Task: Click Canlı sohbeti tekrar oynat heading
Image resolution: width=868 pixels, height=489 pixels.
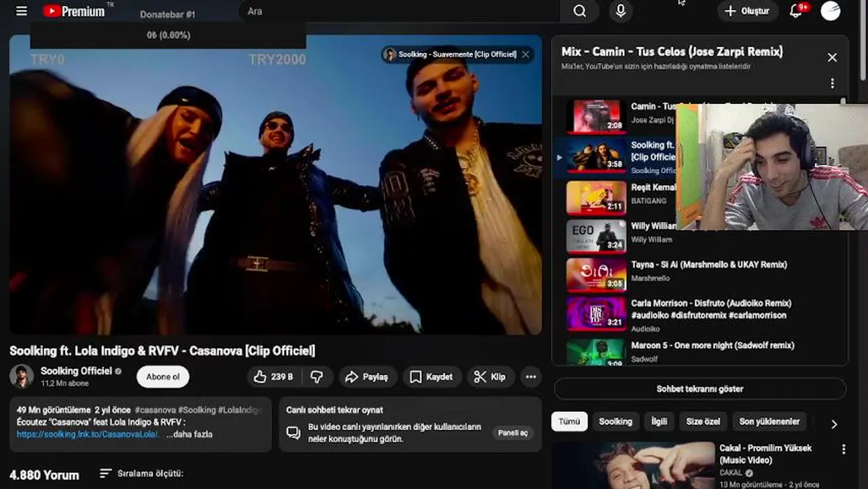Action: pos(335,410)
